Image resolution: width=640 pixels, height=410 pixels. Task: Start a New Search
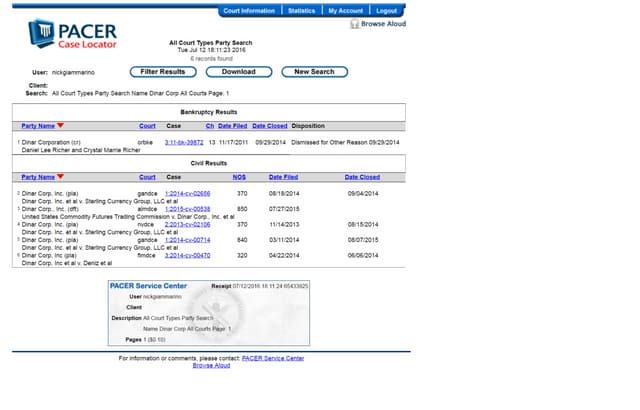314,72
